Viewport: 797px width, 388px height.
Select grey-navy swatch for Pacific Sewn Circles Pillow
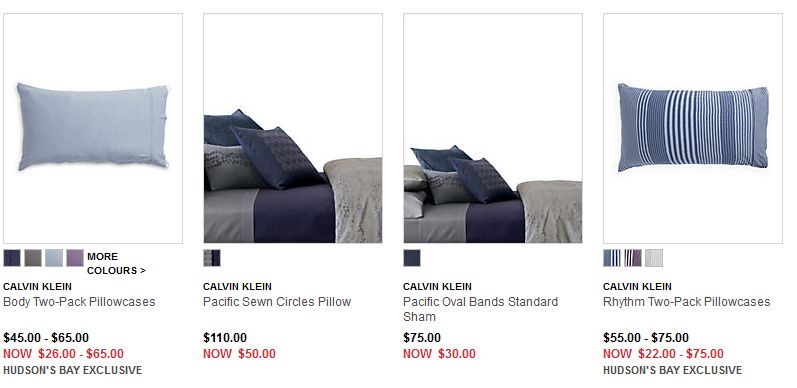point(212,258)
